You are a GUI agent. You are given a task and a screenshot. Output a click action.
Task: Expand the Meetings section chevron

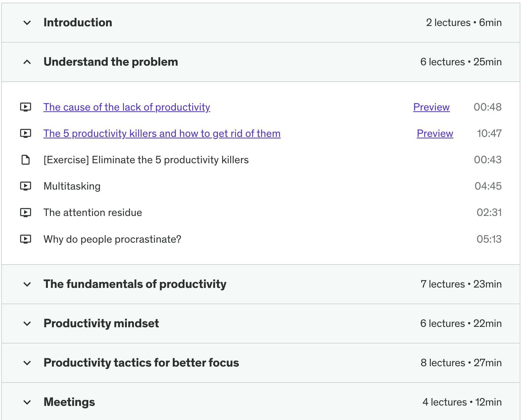[x=27, y=403]
